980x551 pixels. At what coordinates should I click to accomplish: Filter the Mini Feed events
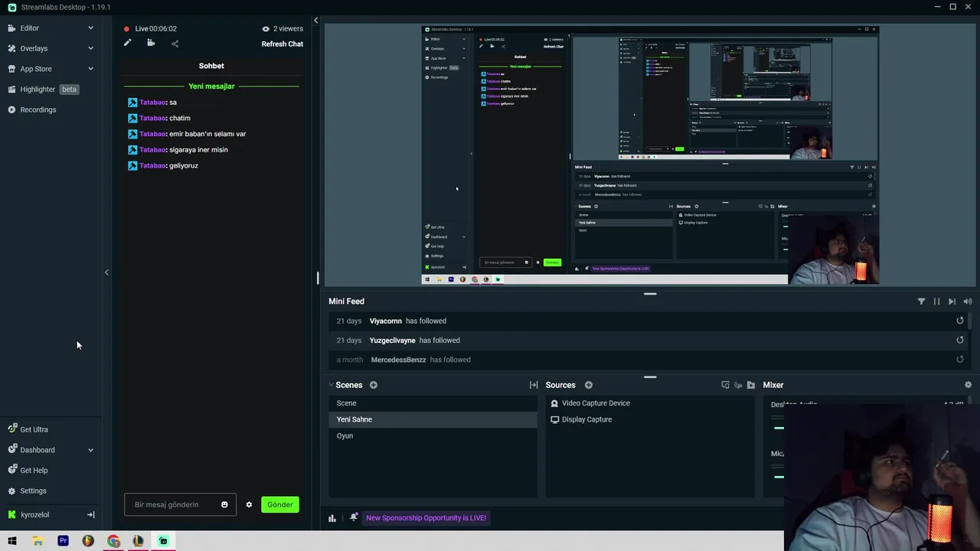[921, 302]
